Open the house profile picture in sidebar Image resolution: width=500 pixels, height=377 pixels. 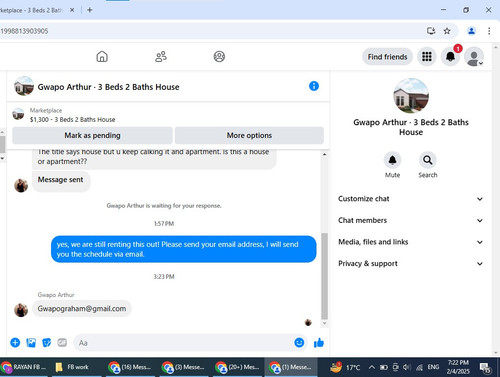pyautogui.click(x=411, y=96)
